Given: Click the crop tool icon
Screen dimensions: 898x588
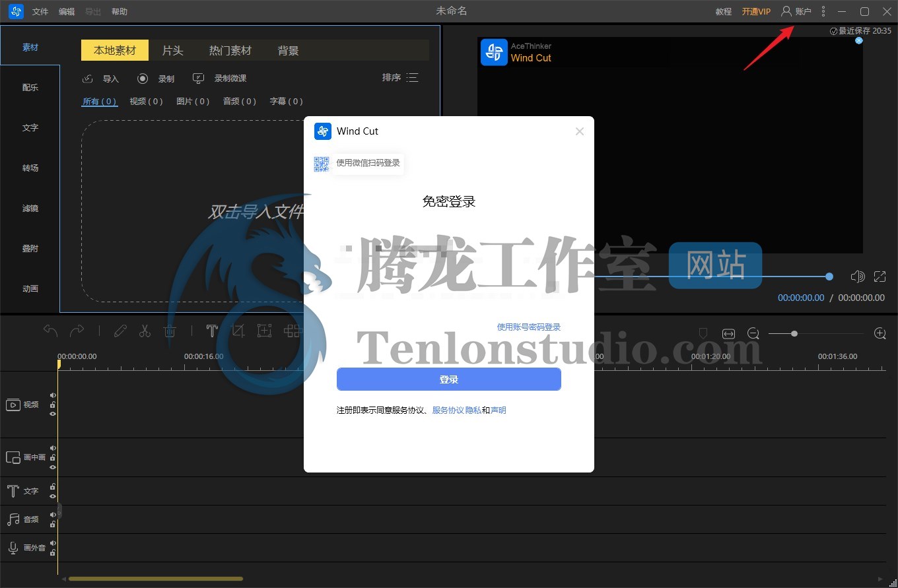Looking at the screenshot, I should click(238, 331).
